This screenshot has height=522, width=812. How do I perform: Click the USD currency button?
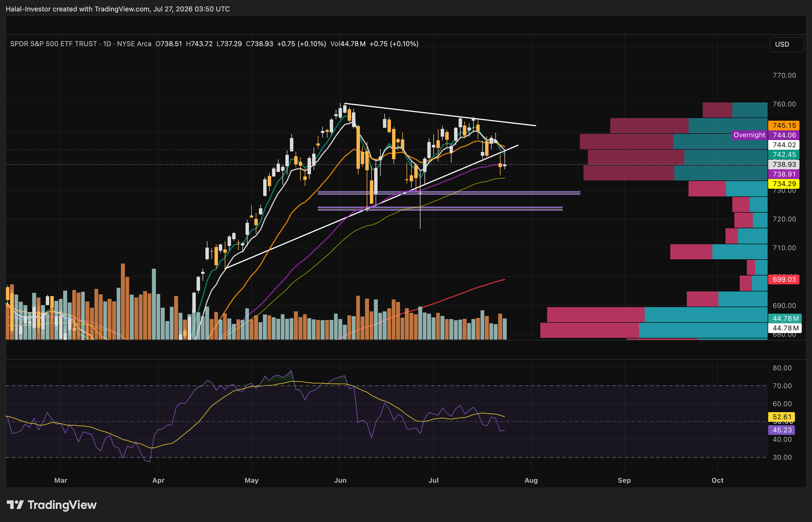click(787, 44)
